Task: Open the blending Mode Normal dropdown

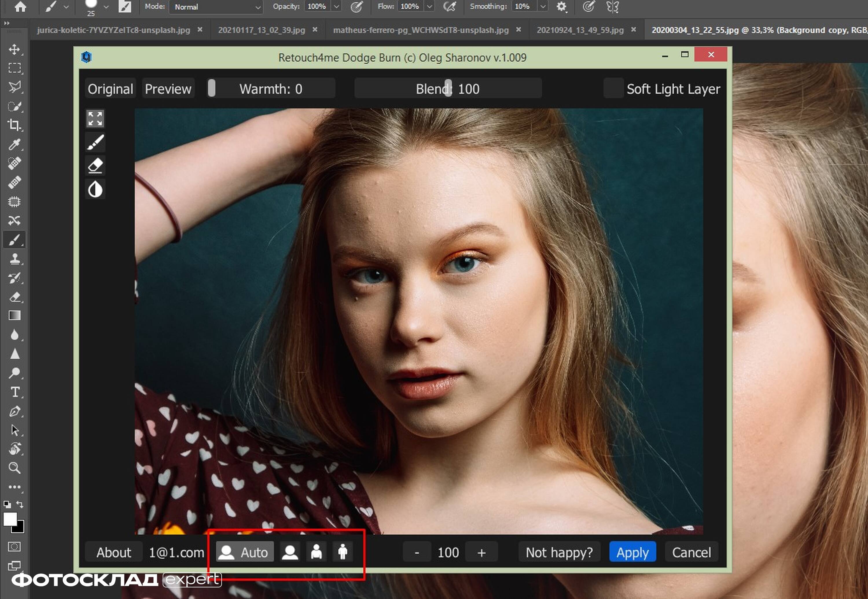Action: coord(216,7)
